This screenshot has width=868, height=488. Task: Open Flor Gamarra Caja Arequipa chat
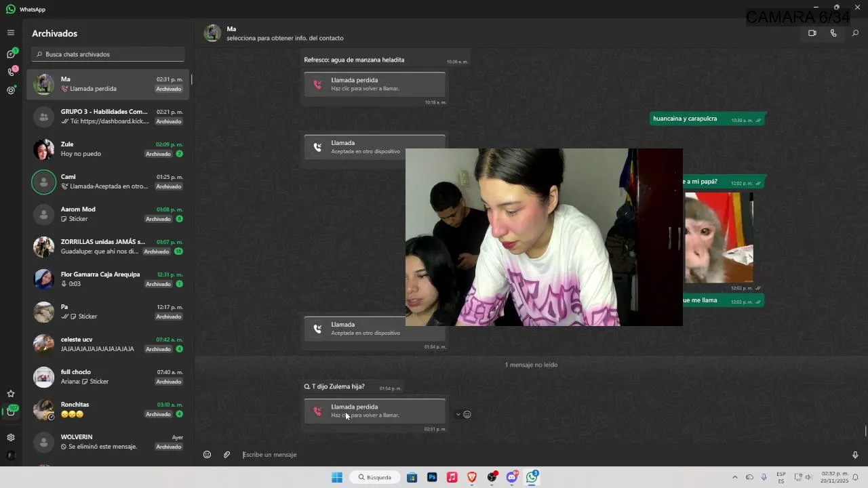[x=108, y=279]
